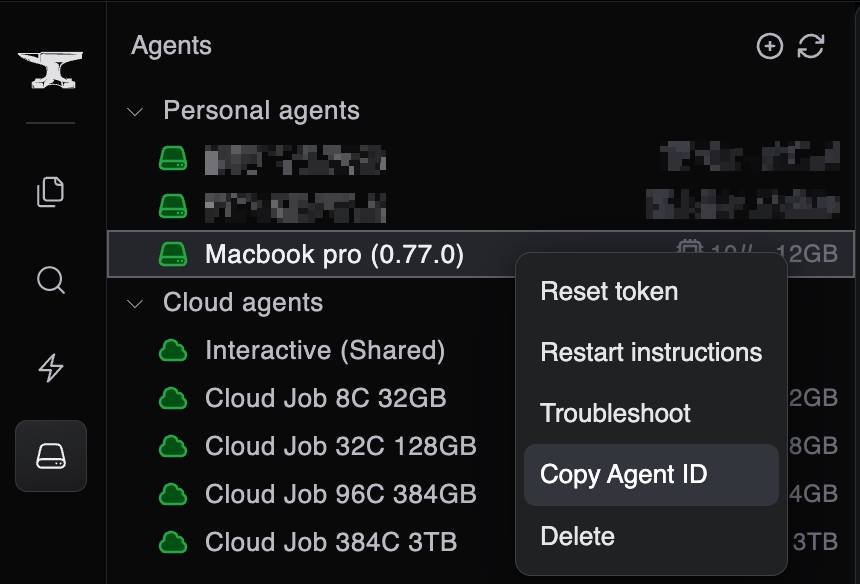Click the cloud icon beside Interactive (Shared)
The height and width of the screenshot is (584, 860).
pos(172,350)
